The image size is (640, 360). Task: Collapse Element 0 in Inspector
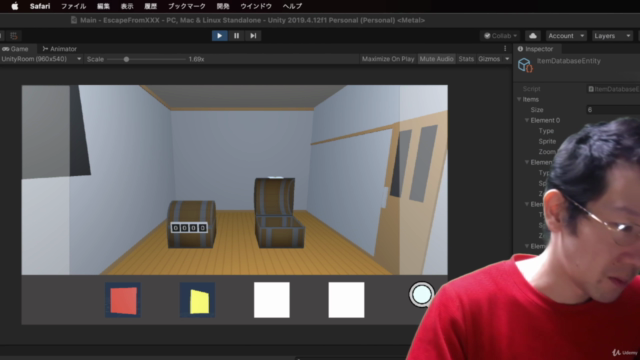(527, 120)
